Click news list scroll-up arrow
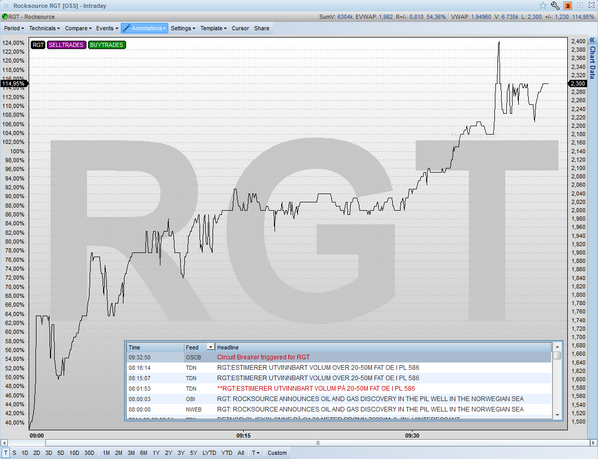Image resolution: width=598 pixels, height=459 pixels. [x=557, y=347]
